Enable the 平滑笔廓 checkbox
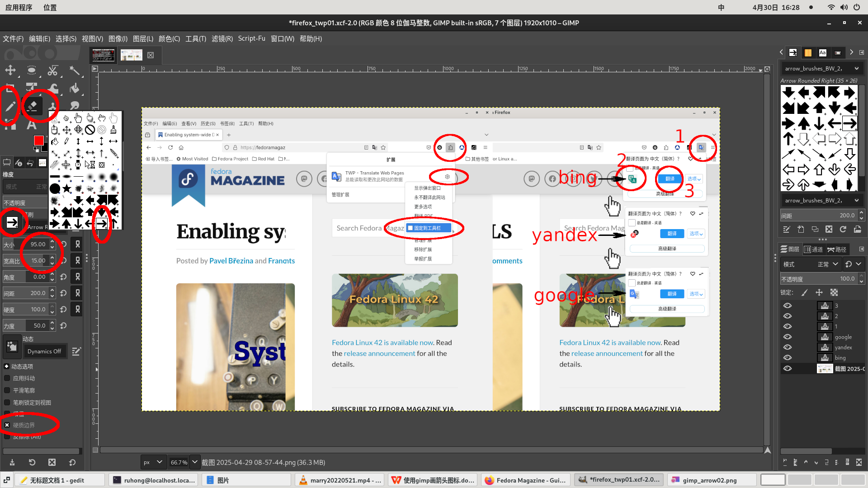 7,390
